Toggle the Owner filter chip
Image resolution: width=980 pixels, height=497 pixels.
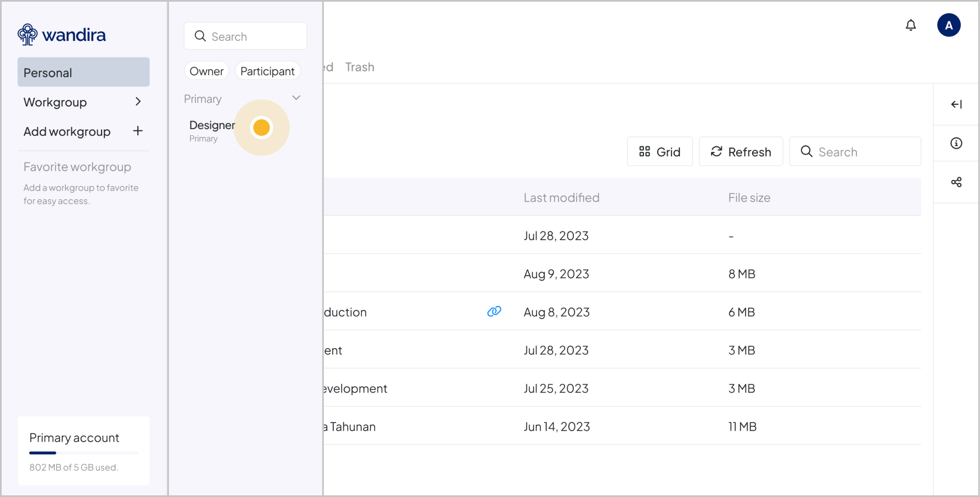click(x=206, y=71)
